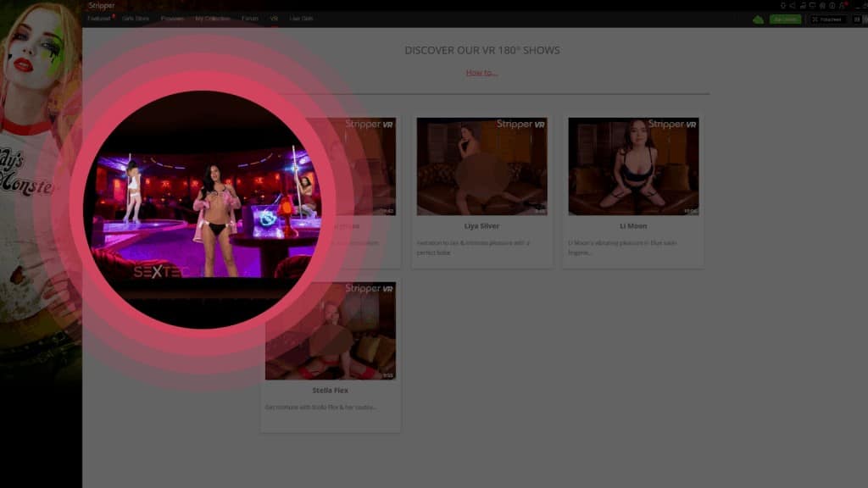Expand the Premium section

coord(173,18)
